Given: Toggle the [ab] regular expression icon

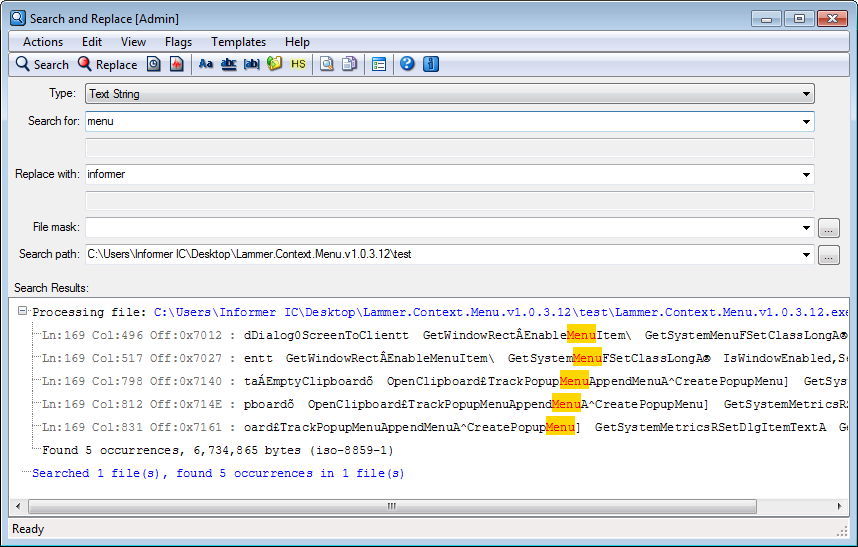Looking at the screenshot, I should [251, 65].
